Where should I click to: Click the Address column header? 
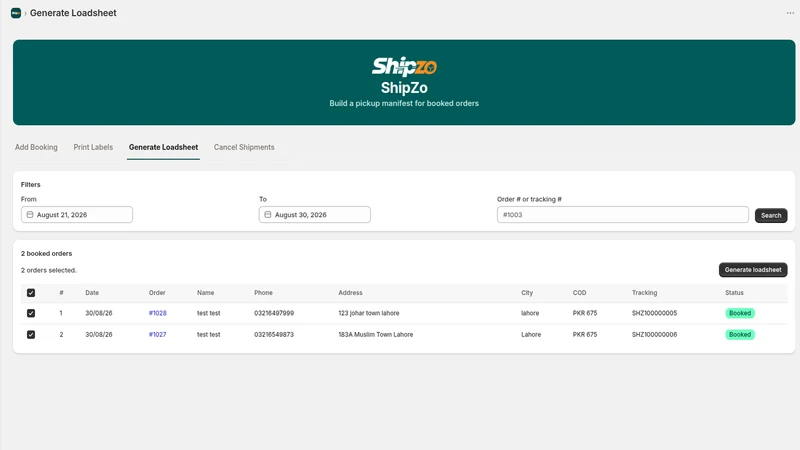pyautogui.click(x=350, y=293)
